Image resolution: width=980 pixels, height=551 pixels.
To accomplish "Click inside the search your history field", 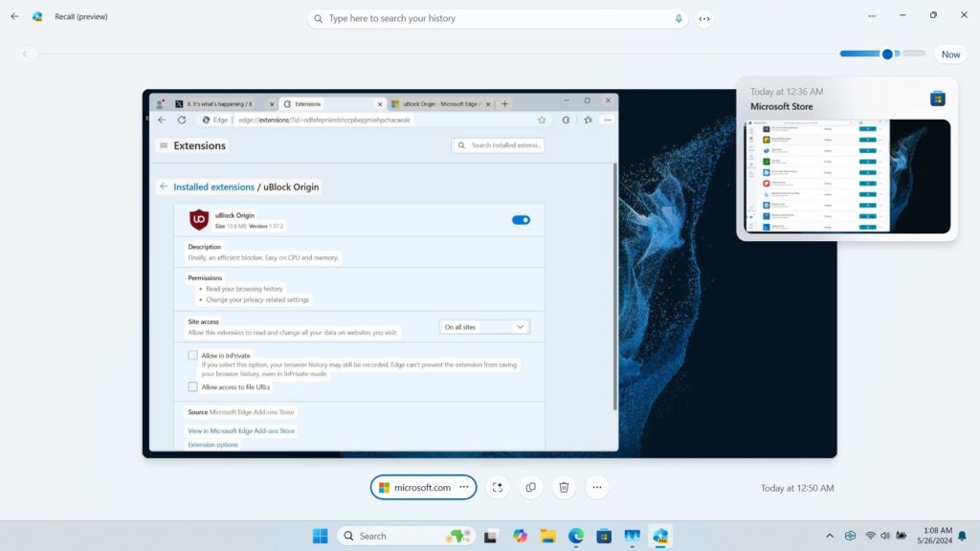I will (x=479, y=18).
